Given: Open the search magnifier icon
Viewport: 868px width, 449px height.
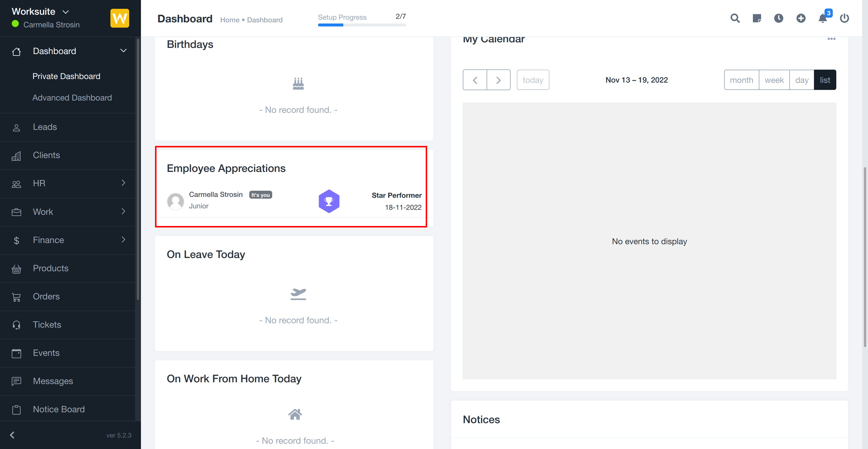Looking at the screenshot, I should click(735, 18).
